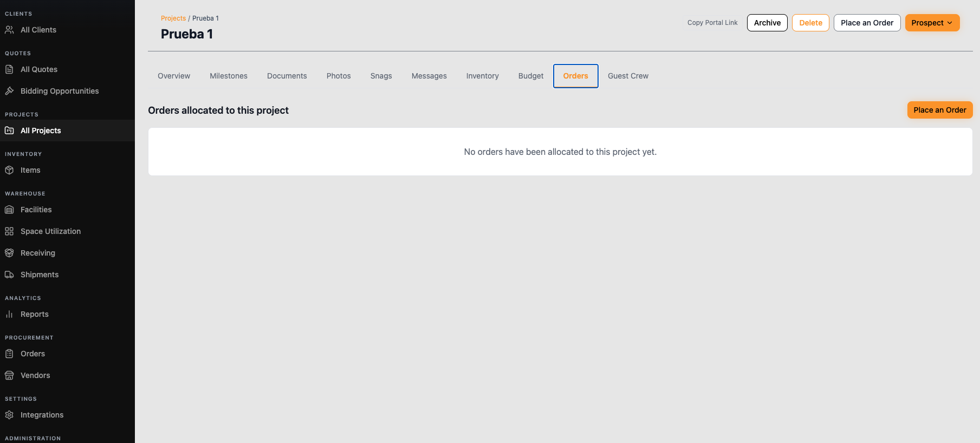Click the Reports bar chart icon
This screenshot has height=443, width=980.
point(9,314)
